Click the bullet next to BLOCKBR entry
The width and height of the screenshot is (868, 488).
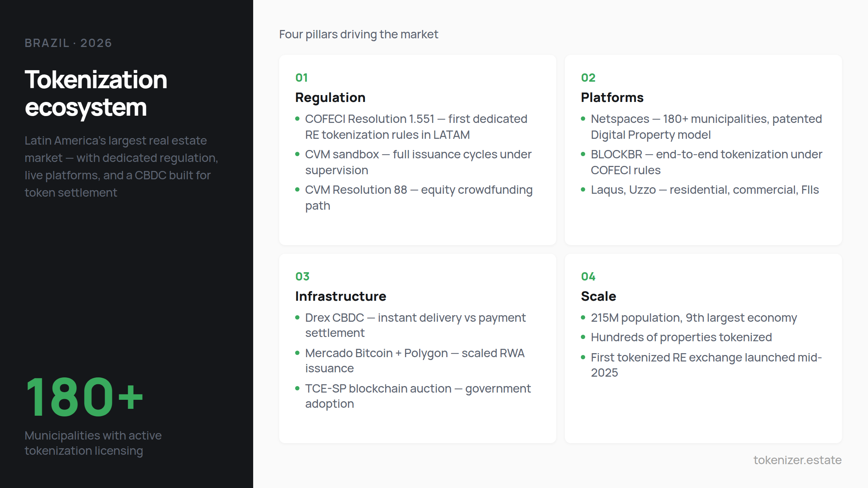583,155
